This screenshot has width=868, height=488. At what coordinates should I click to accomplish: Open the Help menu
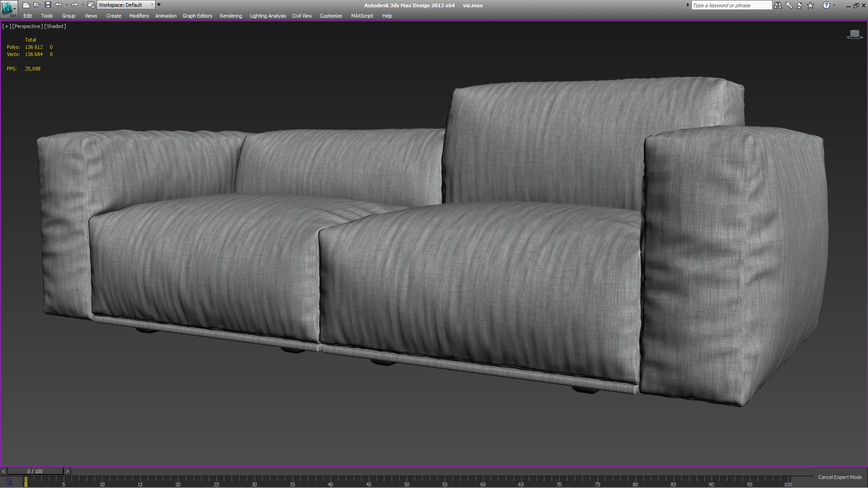[x=387, y=16]
